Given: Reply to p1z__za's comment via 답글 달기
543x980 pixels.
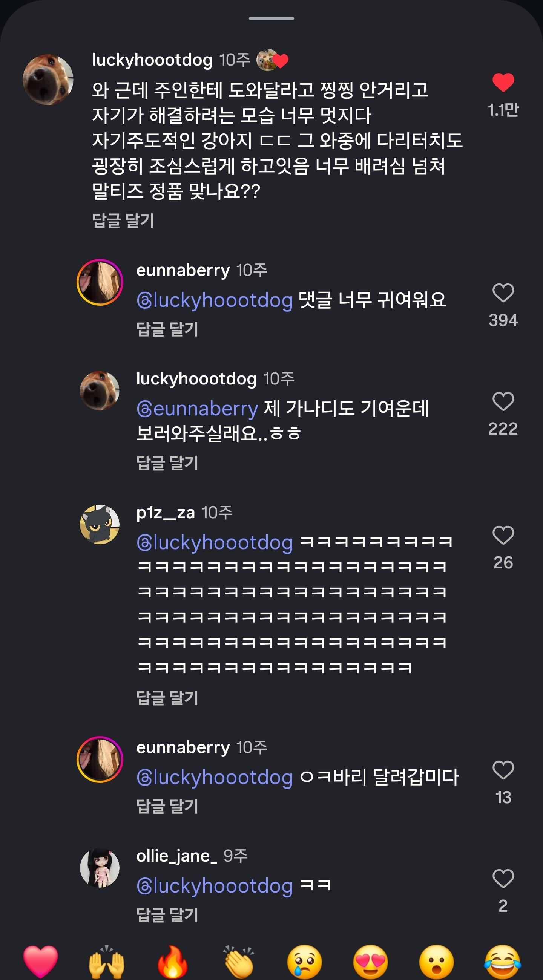Looking at the screenshot, I should pos(167,698).
